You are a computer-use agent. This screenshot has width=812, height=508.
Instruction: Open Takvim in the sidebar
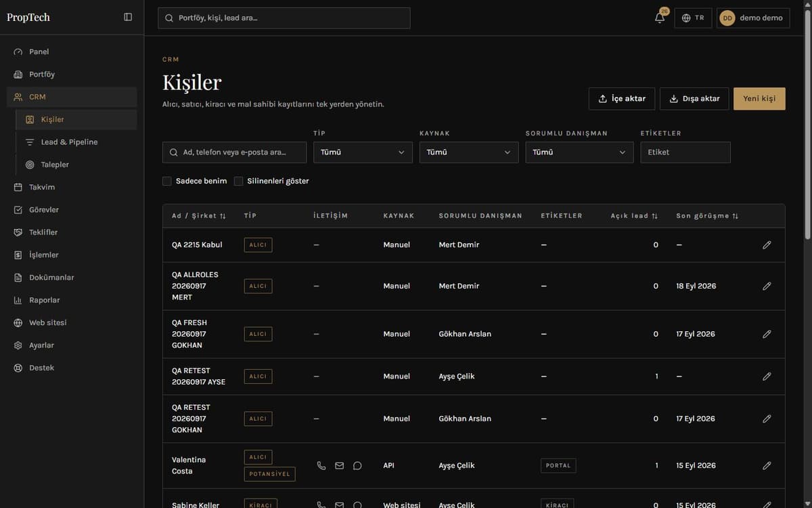(72, 187)
